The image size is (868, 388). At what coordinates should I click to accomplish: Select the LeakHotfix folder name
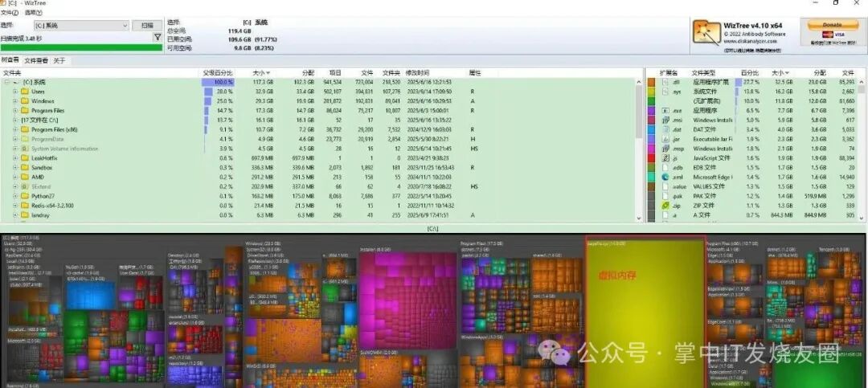[44, 157]
